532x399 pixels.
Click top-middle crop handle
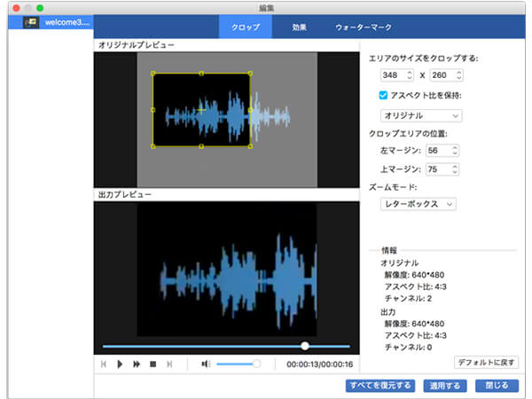tap(201, 74)
